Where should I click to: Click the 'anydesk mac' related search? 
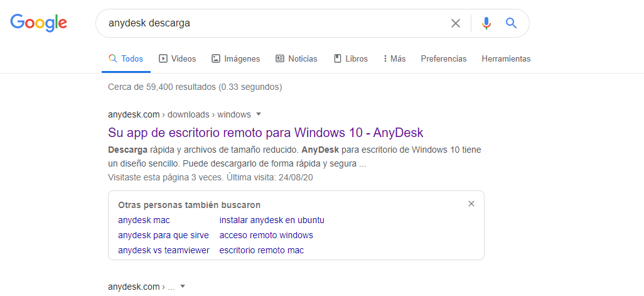coord(144,220)
